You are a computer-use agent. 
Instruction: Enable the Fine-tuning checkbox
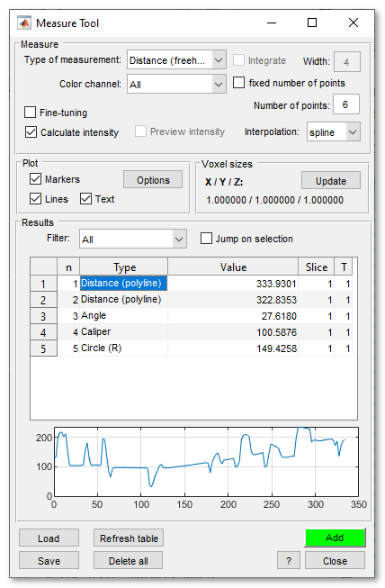click(31, 113)
